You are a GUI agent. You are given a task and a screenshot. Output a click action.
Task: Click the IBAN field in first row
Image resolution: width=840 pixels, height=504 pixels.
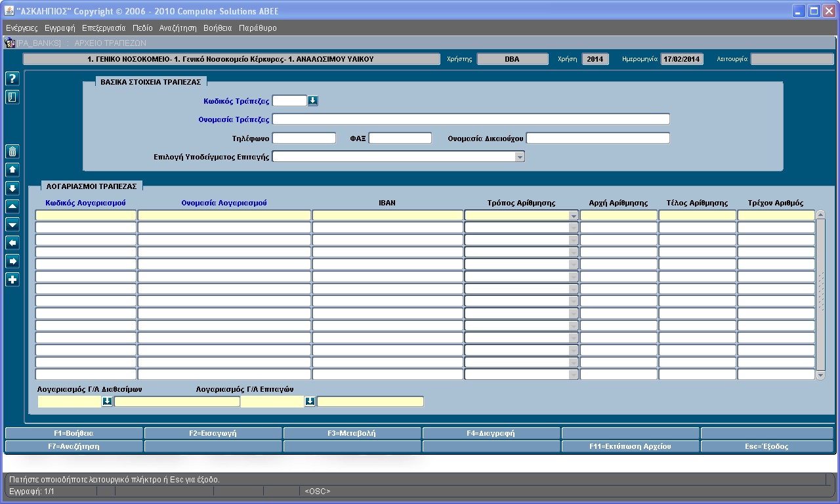tap(387, 215)
